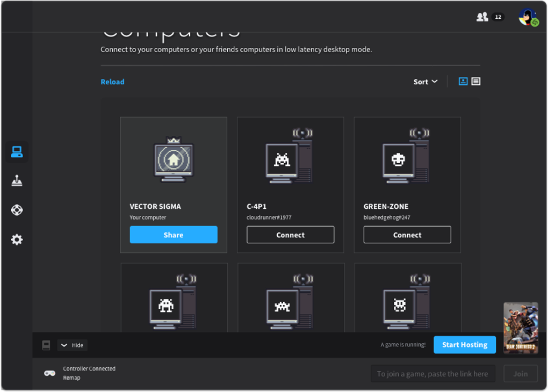Viewport: 548px width, 392px height.
Task: Remap the connected controller
Action: [70, 378]
